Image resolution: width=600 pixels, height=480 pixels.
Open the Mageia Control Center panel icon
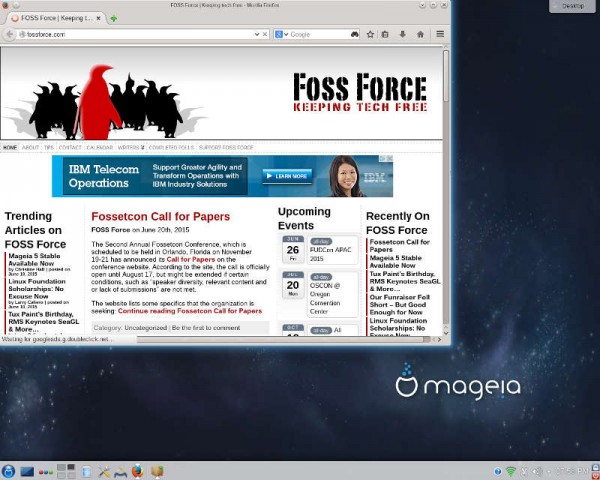(121, 472)
